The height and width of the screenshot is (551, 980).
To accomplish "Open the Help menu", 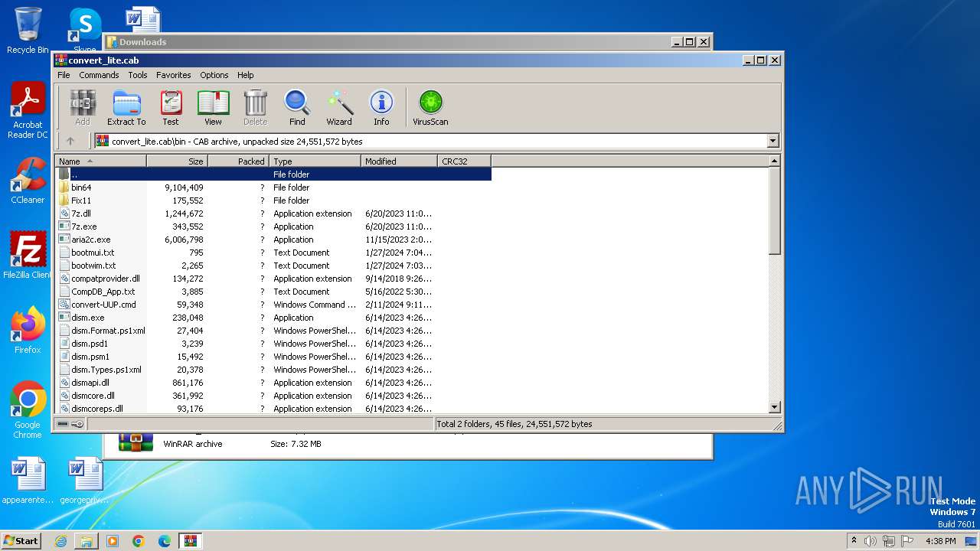I will pyautogui.click(x=245, y=75).
